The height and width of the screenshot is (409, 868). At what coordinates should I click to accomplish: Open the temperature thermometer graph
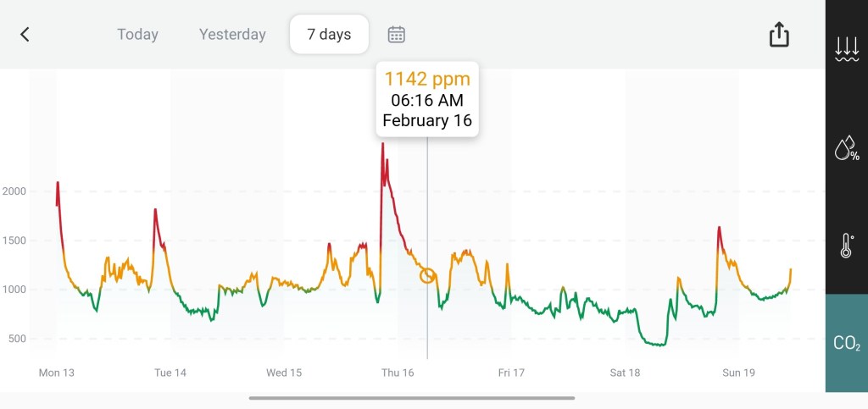pyautogui.click(x=846, y=246)
